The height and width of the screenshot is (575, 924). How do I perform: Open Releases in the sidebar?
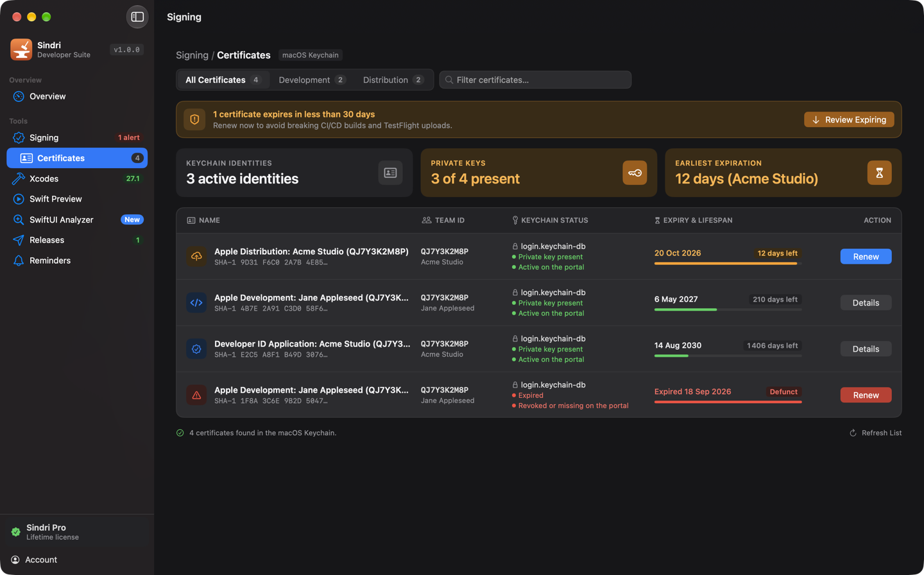(77, 240)
